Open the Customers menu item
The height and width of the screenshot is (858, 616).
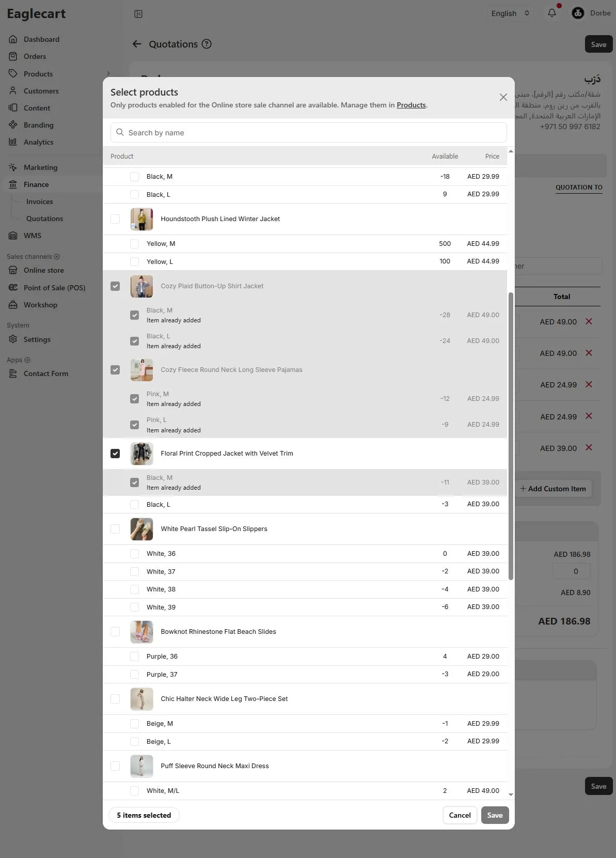41,91
